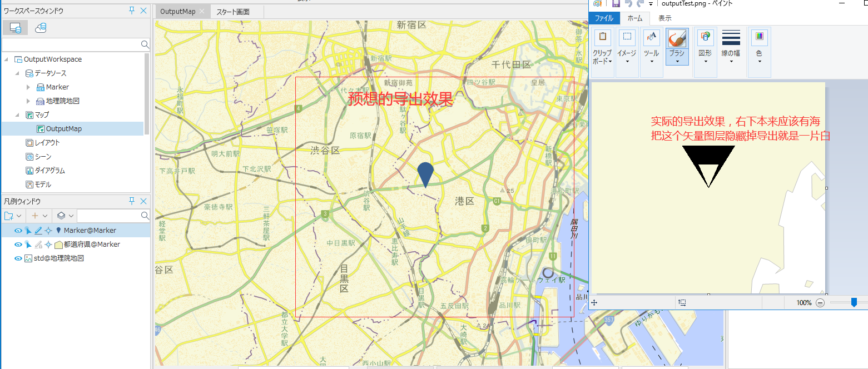This screenshot has height=369, width=868.
Task: Hide the std@地理院地図 layer with eye icon
Action: pos(18,258)
